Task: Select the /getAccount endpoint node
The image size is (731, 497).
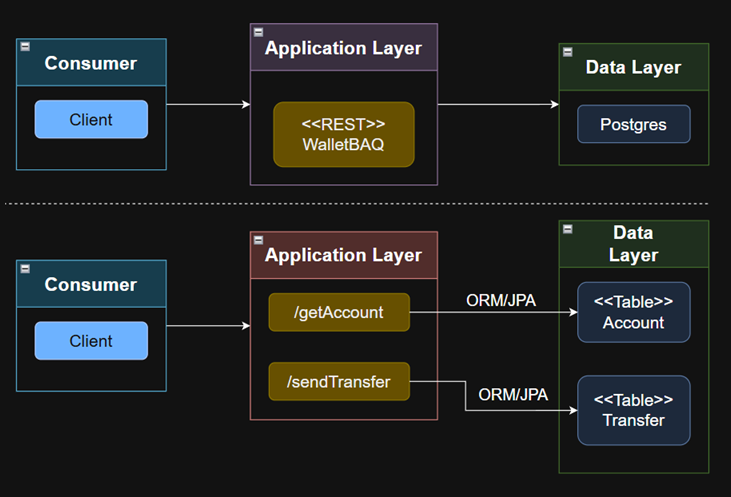Action: pos(339,312)
